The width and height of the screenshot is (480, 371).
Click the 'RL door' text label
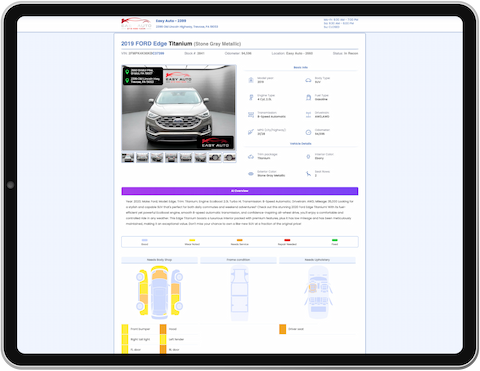pyautogui.click(x=174, y=350)
